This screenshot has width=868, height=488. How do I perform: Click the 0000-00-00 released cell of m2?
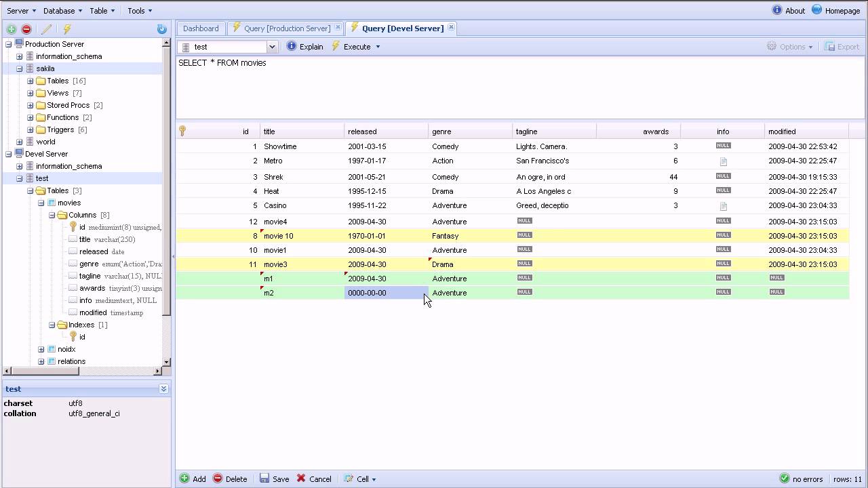[387, 293]
